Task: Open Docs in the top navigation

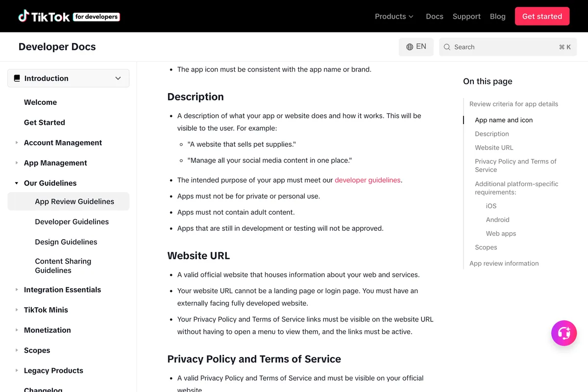Action: click(x=435, y=16)
